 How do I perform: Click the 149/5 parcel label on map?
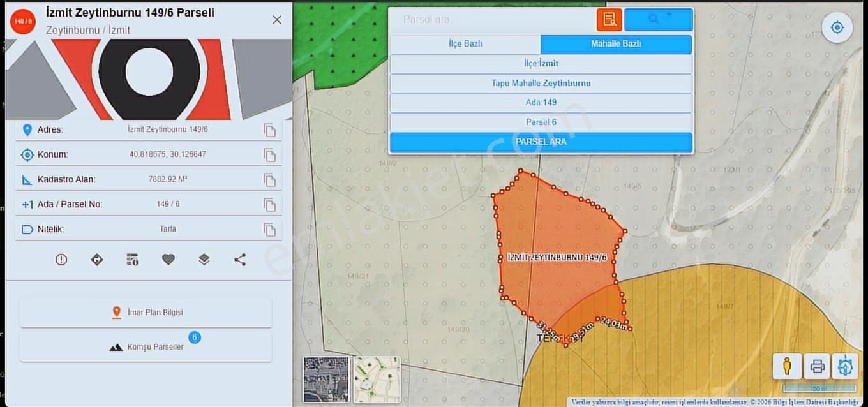pyautogui.click(x=632, y=186)
